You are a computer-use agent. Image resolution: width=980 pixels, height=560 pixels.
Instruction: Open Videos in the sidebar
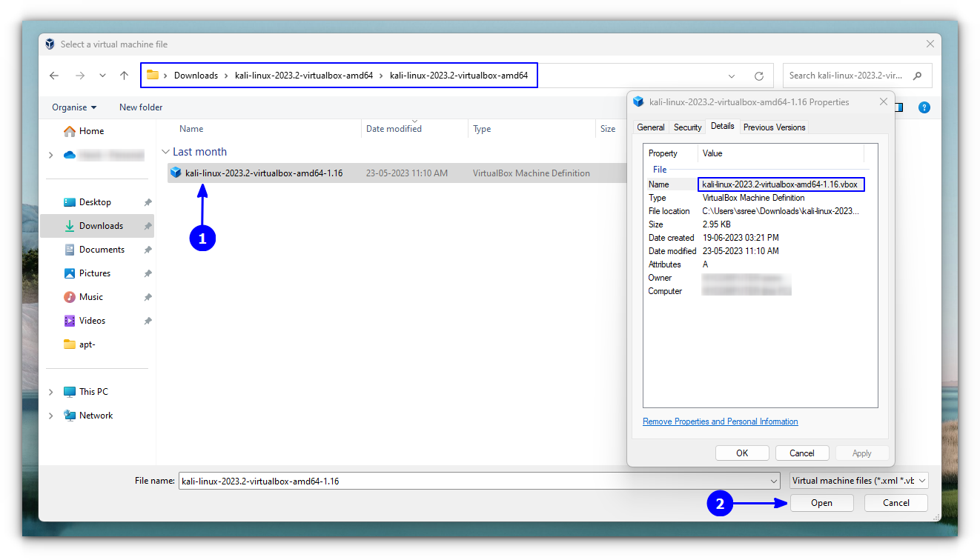tap(85, 321)
